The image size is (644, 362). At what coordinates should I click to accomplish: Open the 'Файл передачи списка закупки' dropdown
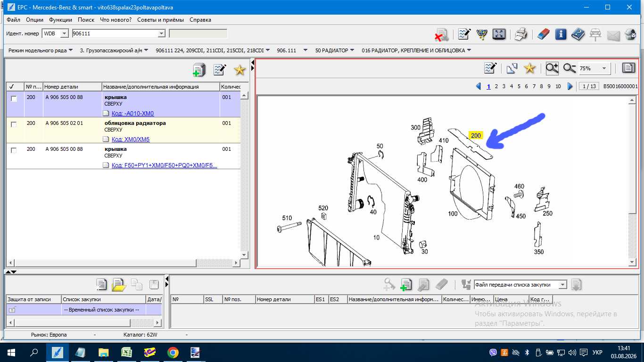pyautogui.click(x=562, y=285)
